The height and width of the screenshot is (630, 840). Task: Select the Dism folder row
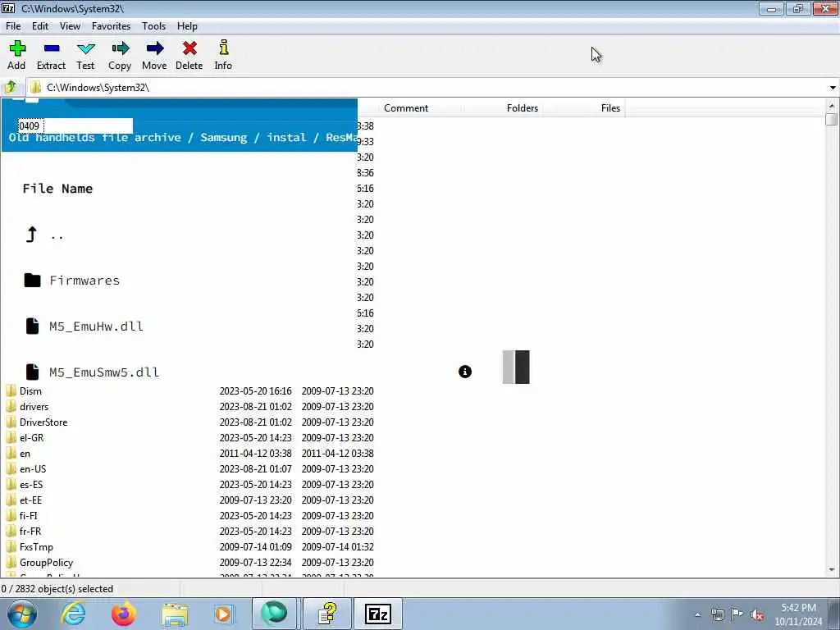pyautogui.click(x=190, y=391)
